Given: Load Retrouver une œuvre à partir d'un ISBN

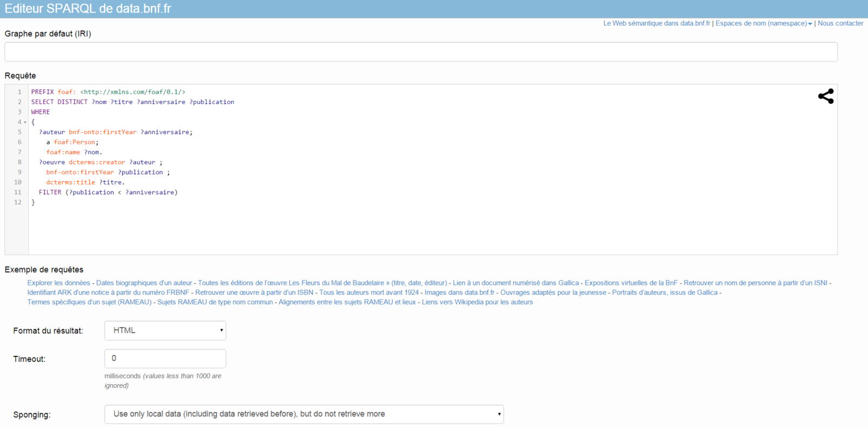Looking at the screenshot, I should [254, 292].
